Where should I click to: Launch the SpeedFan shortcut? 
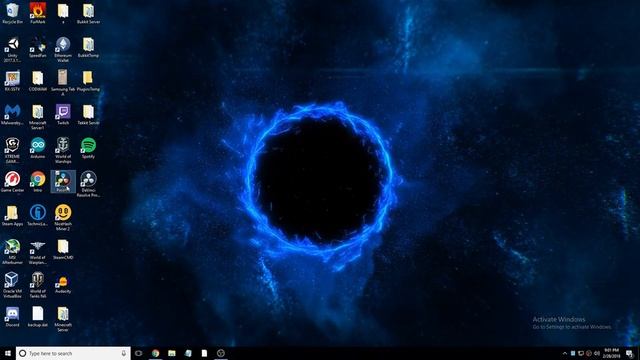click(38, 47)
